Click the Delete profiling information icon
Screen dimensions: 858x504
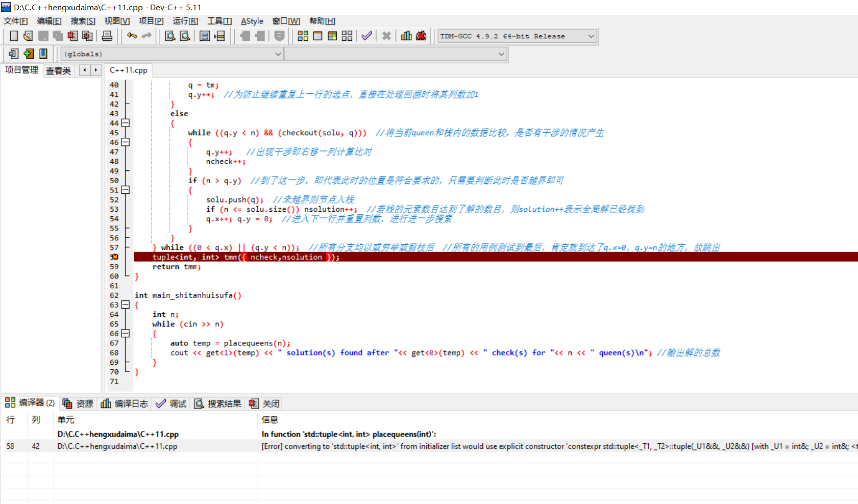tap(421, 36)
